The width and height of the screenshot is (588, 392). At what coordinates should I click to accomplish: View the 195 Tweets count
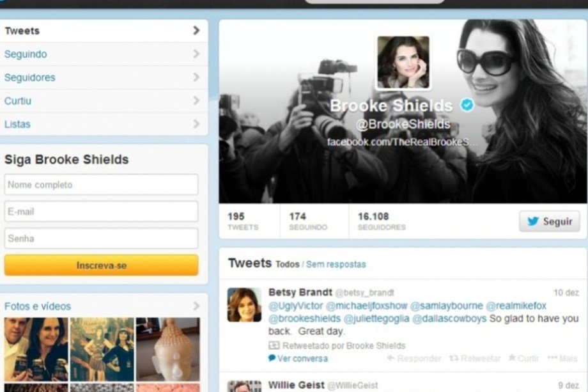tap(243, 221)
